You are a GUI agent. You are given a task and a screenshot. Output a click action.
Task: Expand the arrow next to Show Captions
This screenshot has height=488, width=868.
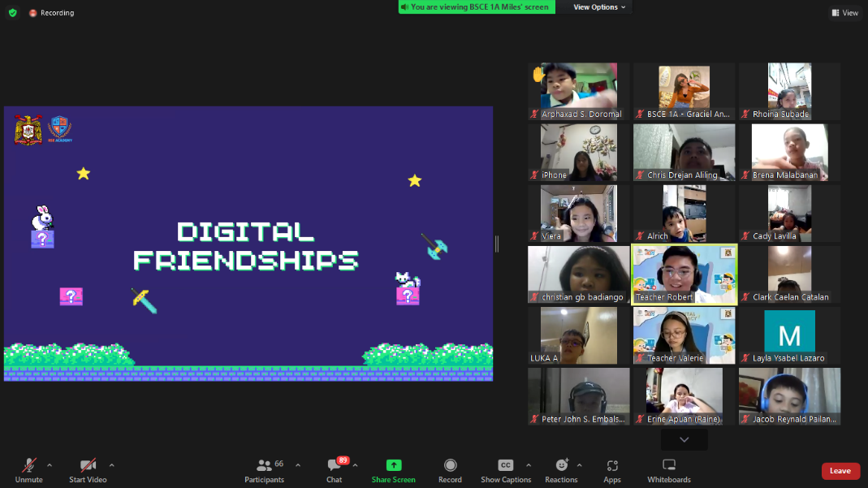point(528,465)
